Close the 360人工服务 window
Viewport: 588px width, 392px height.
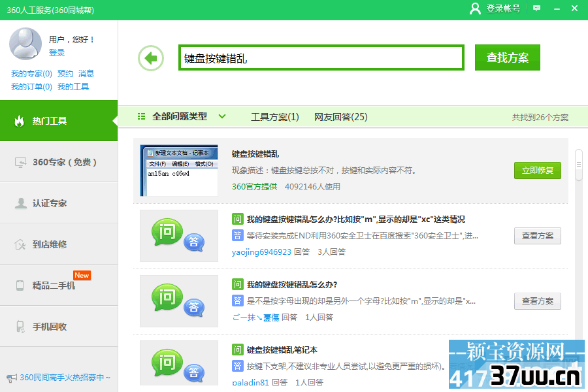pyautogui.click(x=574, y=8)
